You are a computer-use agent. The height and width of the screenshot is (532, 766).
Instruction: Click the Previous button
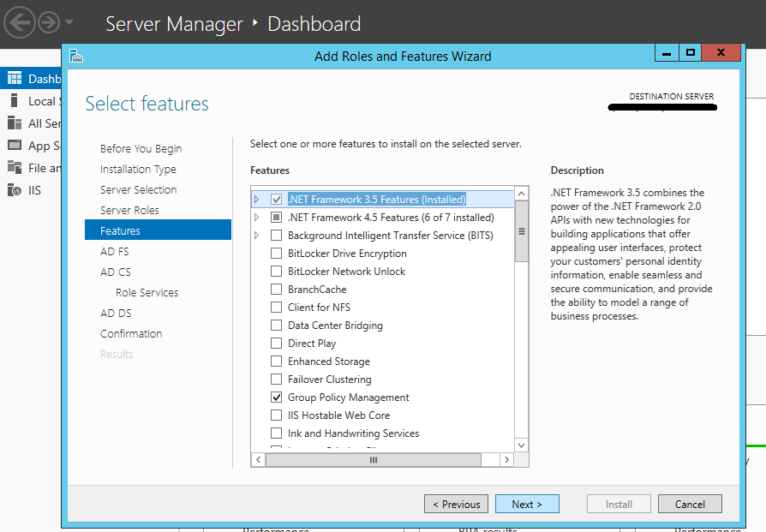(457, 504)
